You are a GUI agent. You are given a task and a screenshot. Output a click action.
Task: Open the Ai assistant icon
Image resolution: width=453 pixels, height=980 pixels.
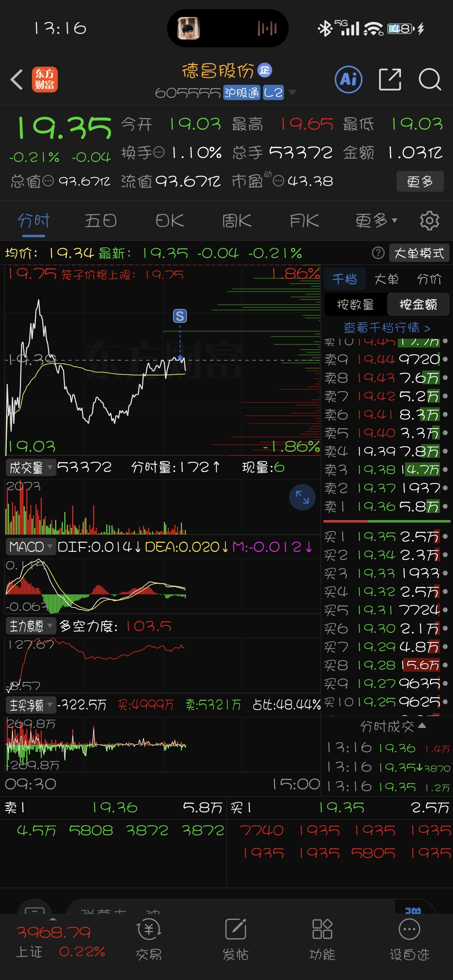pyautogui.click(x=348, y=80)
